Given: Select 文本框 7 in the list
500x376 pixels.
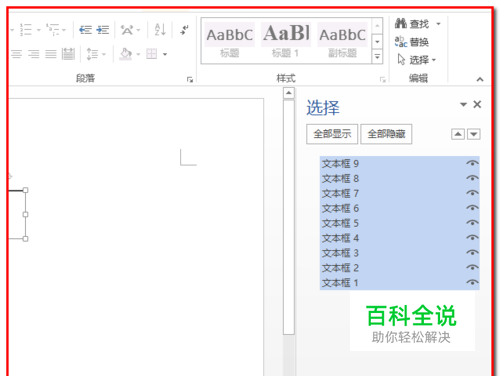Looking at the screenshot, I should point(400,193).
